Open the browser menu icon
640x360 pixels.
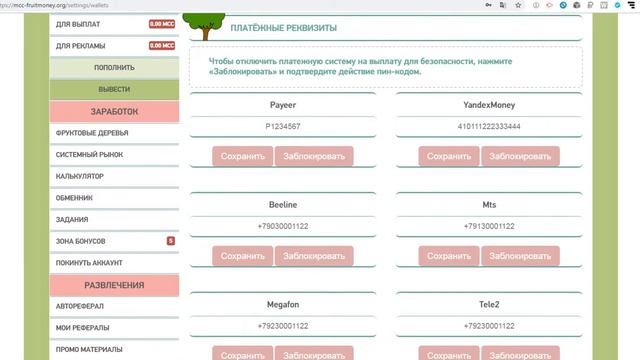(x=631, y=5)
